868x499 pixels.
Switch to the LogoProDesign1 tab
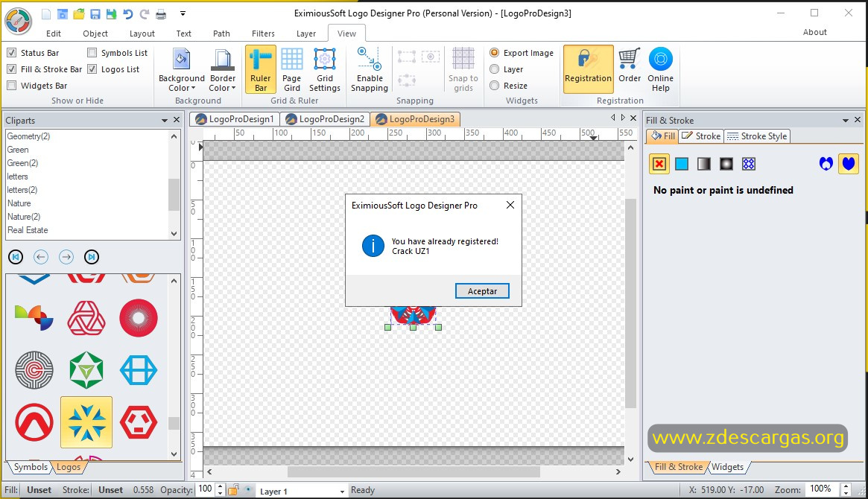pos(235,119)
